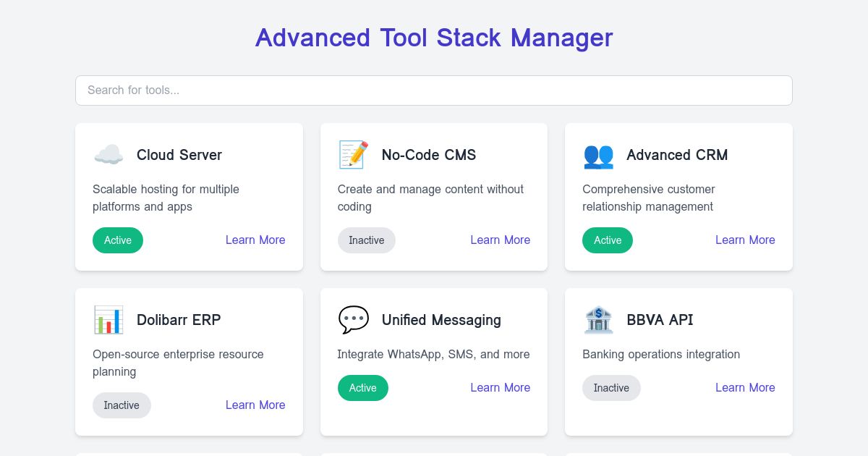Viewport: 868px width, 456px height.
Task: Toggle Unified Messaging's Active status
Action: pos(363,388)
